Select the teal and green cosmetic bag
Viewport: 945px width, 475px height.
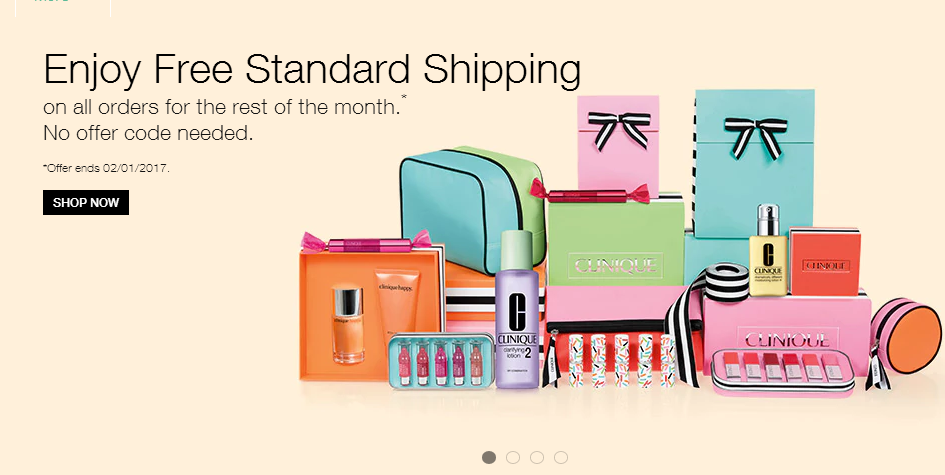[x=472, y=207]
